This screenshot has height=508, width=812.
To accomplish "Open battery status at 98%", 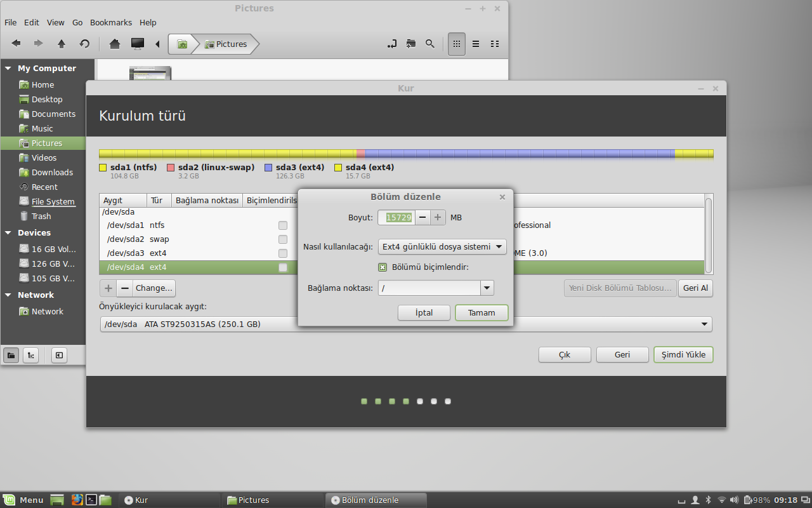I will [757, 500].
